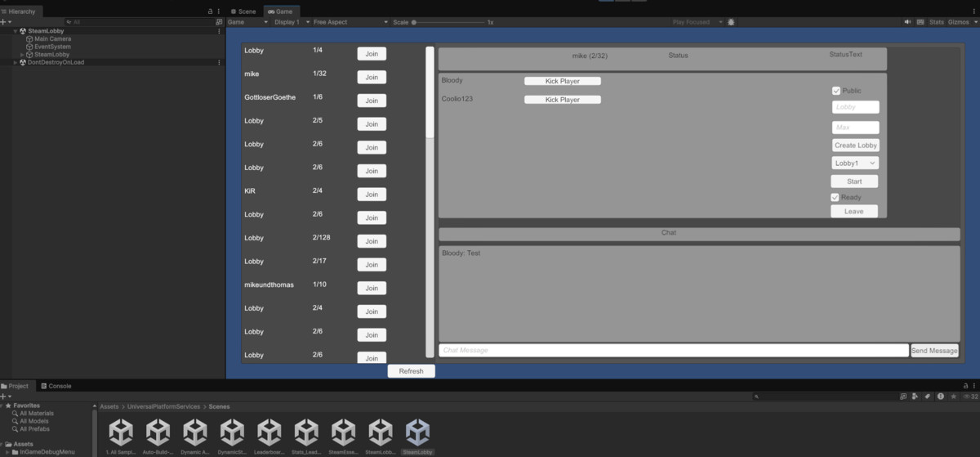Toggle the Stats overlay in Game view
The height and width of the screenshot is (457, 980).
pyautogui.click(x=936, y=22)
